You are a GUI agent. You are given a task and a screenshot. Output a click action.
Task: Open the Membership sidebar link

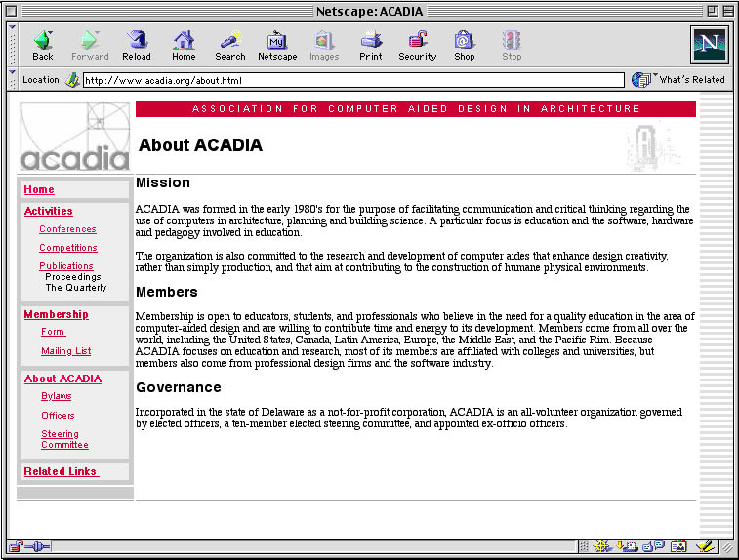56,314
